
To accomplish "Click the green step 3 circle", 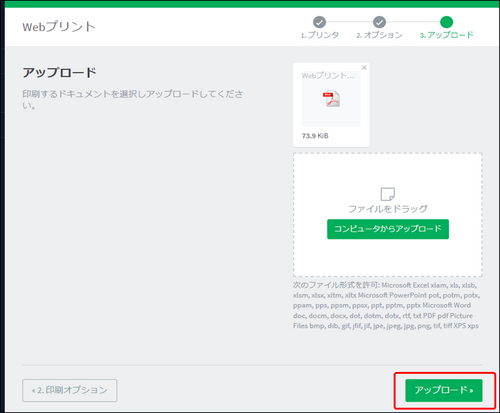I will [446, 22].
